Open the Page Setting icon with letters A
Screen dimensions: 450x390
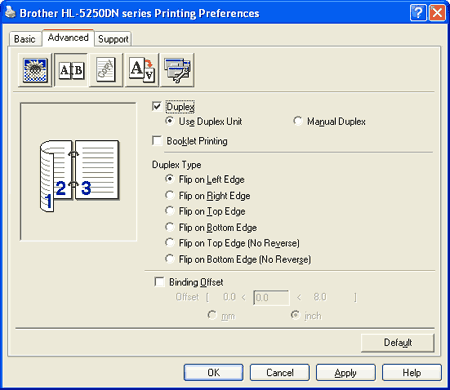142,70
